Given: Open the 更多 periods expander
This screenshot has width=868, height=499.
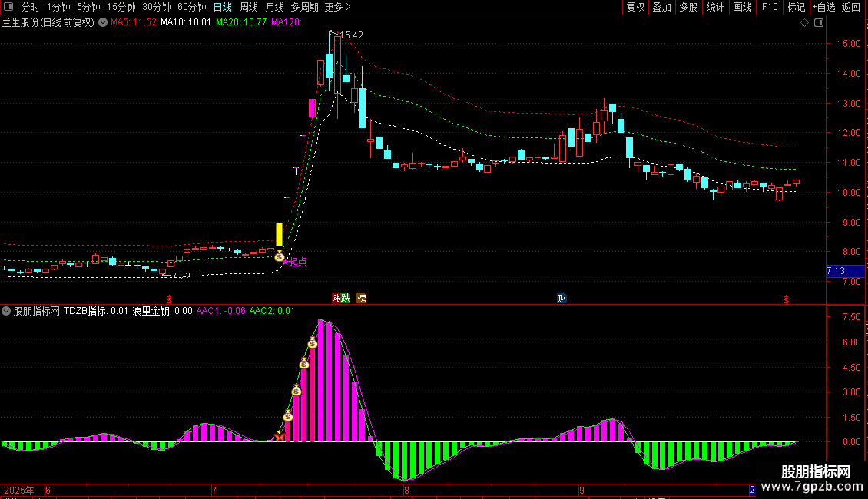Looking at the screenshot, I should pos(337,8).
